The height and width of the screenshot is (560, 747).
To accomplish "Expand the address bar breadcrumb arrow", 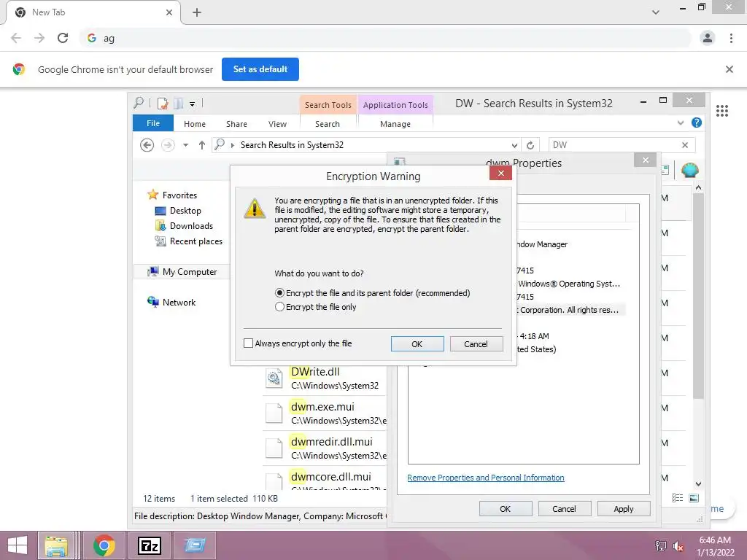I will (233, 145).
